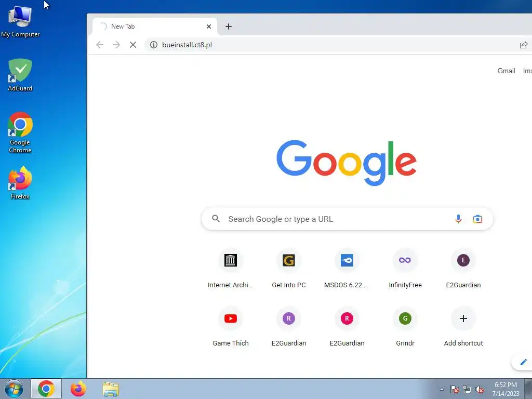Open E2Guardian shortcut with purple R
The image size is (532, 399).
tap(289, 327)
